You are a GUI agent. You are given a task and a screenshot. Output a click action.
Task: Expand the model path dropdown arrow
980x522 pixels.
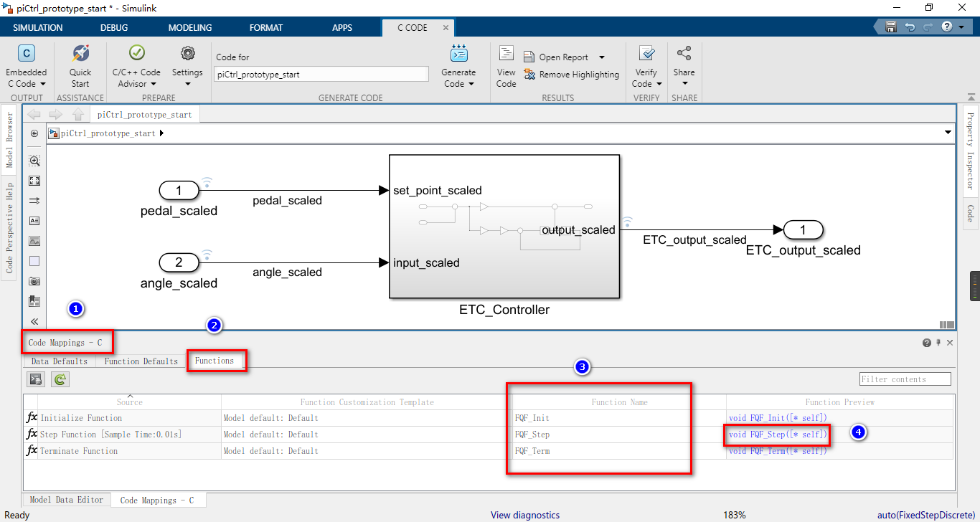[x=948, y=133]
